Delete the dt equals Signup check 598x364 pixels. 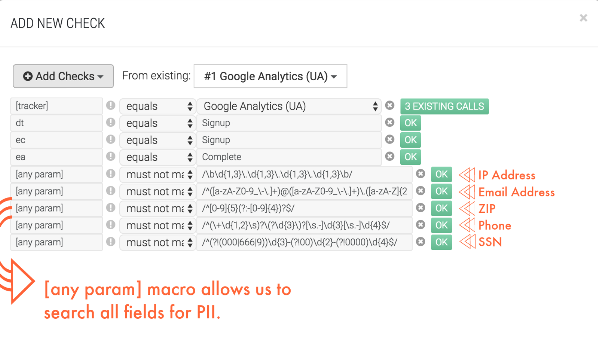[390, 122]
